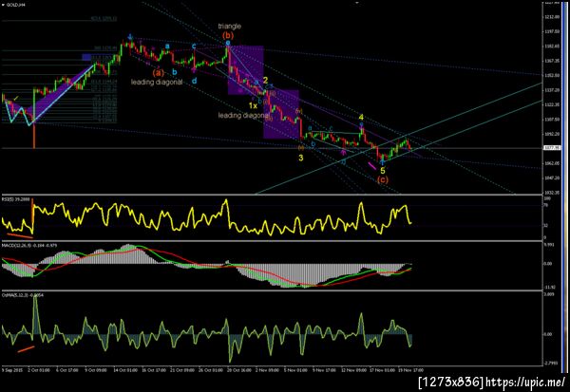This screenshot has height=392, width=570.
Task: Click the 1167.35 price axis label
Action: tap(552, 61)
